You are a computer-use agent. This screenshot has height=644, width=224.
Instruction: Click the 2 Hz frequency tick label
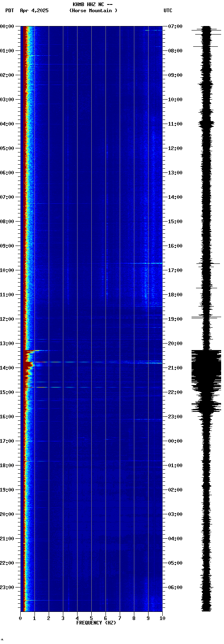coord(49,618)
